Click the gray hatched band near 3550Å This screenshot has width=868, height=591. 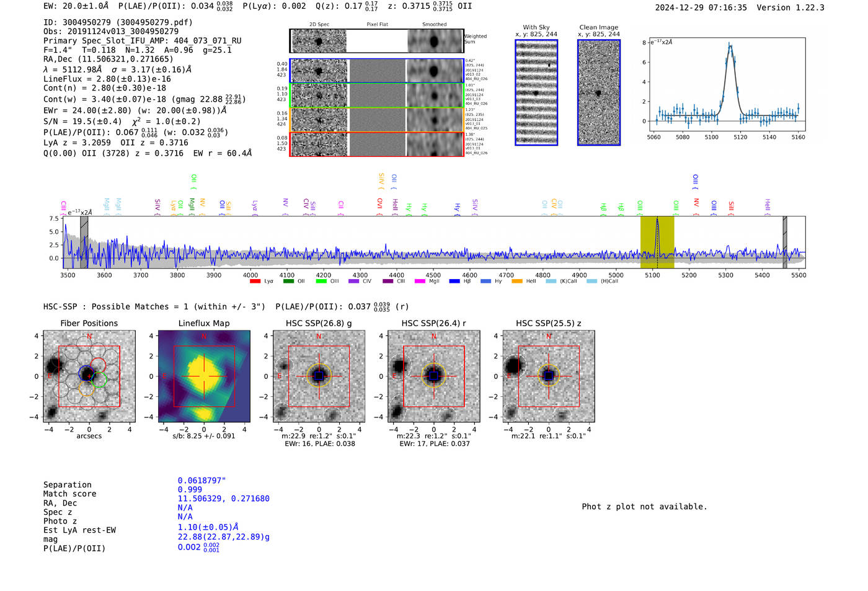[84, 242]
